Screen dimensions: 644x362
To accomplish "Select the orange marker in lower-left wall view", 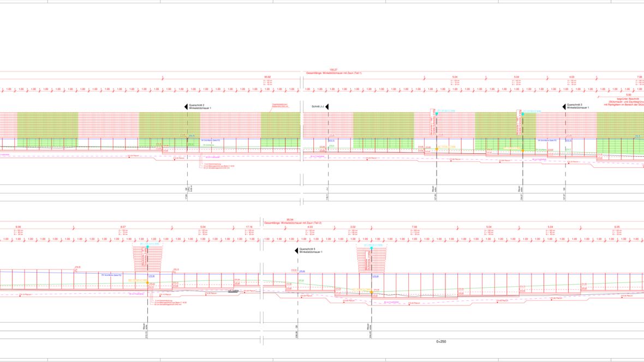I will [x=147, y=283].
